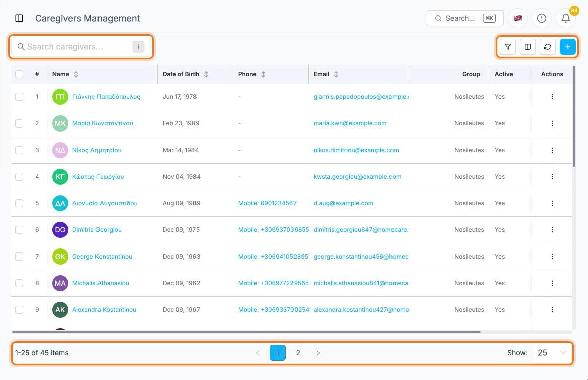Click the Active column header

point(503,74)
